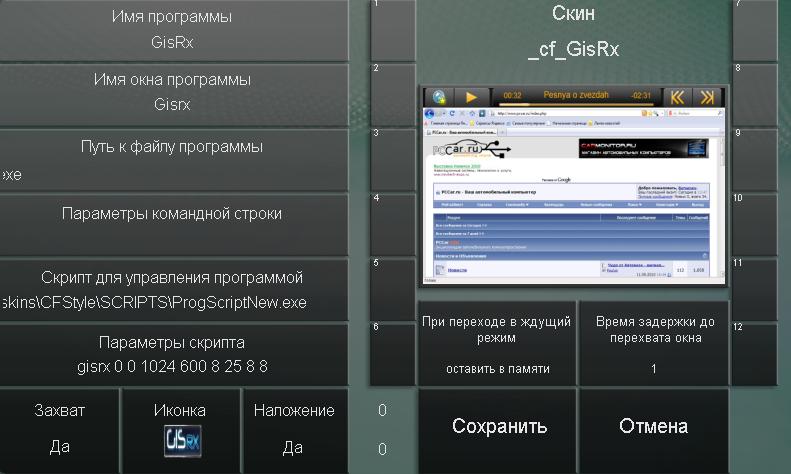Viewport: 791px width, 474px height.
Task: Edit the Имя окна программы field Gisrx
Action: pos(174,94)
